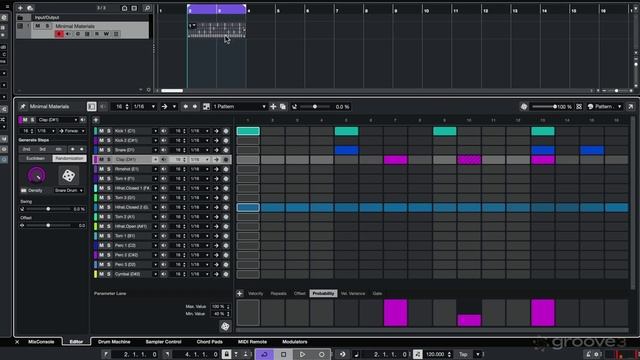Select the Vel. Variance parameter lane
Image resolution: width=640 pixels, height=360 pixels.
pyautogui.click(x=353, y=293)
